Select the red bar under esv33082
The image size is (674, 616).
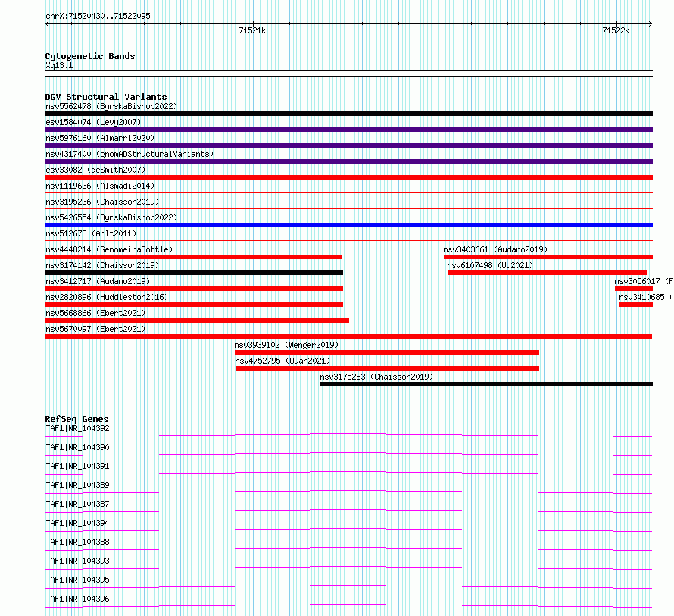point(348,177)
